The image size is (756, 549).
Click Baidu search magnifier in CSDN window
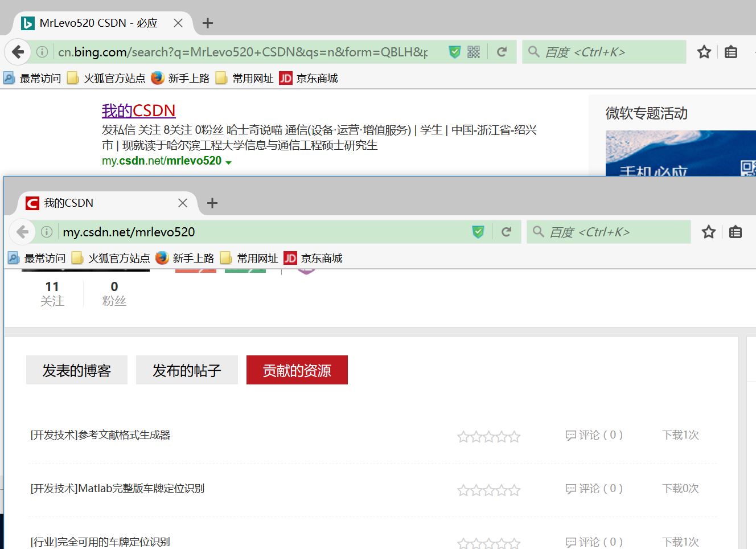(x=538, y=232)
